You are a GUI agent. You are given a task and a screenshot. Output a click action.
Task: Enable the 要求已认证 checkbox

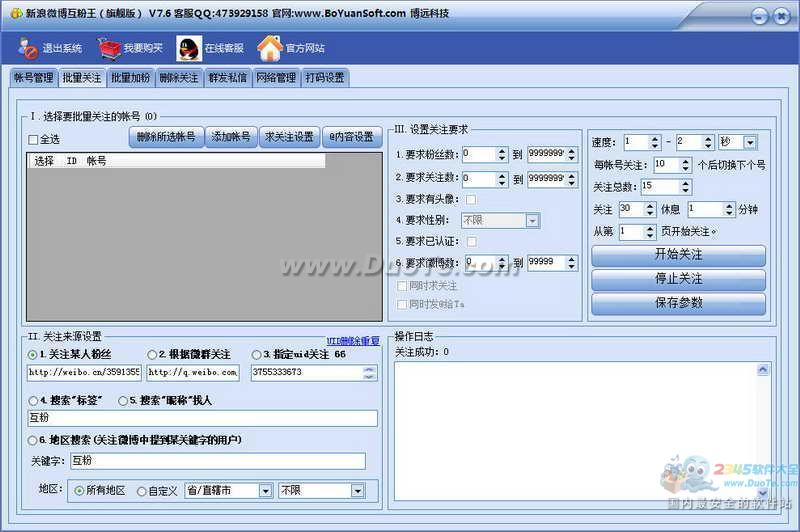pyautogui.click(x=472, y=241)
